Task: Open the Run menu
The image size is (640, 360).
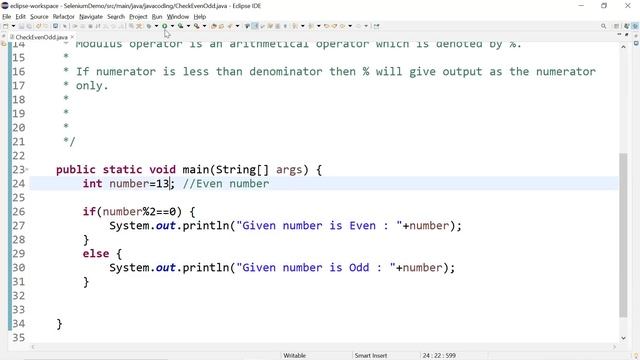Action: [157, 17]
